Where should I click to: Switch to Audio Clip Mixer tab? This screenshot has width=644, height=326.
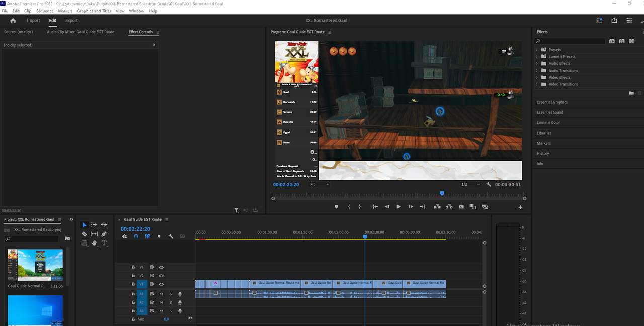(x=80, y=32)
